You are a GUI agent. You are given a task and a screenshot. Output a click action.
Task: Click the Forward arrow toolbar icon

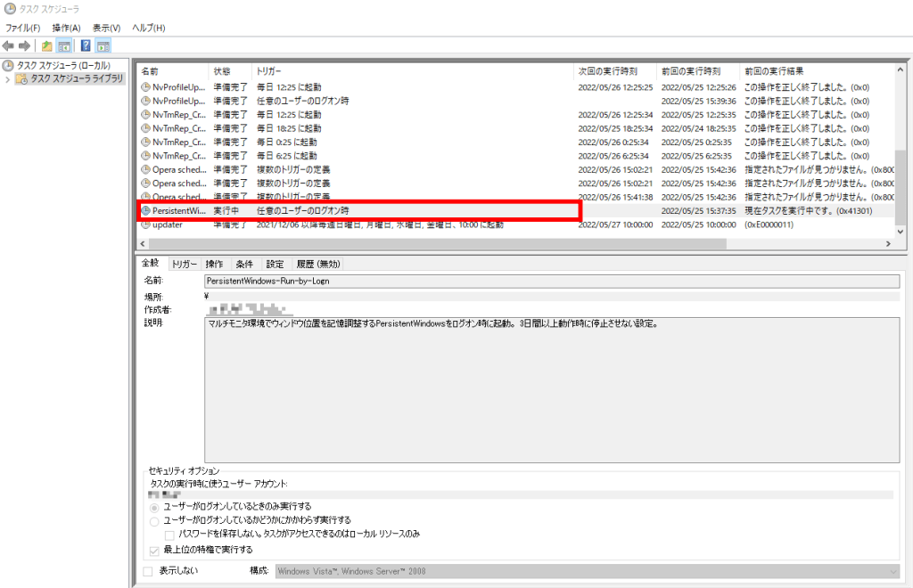pyautogui.click(x=24, y=45)
